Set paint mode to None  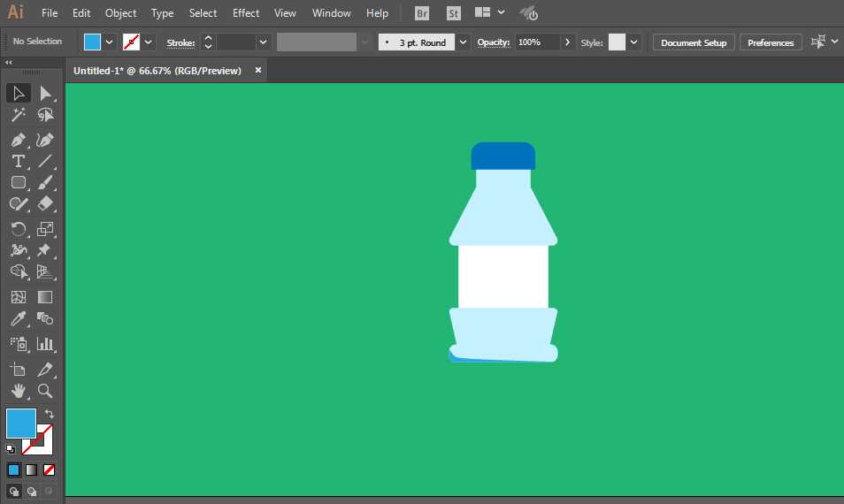[50, 470]
